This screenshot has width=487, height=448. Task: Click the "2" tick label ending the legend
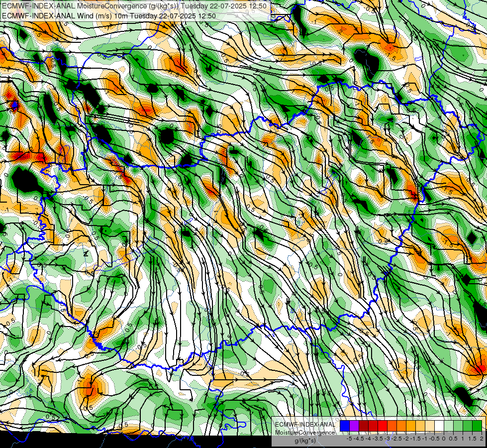[482, 439]
